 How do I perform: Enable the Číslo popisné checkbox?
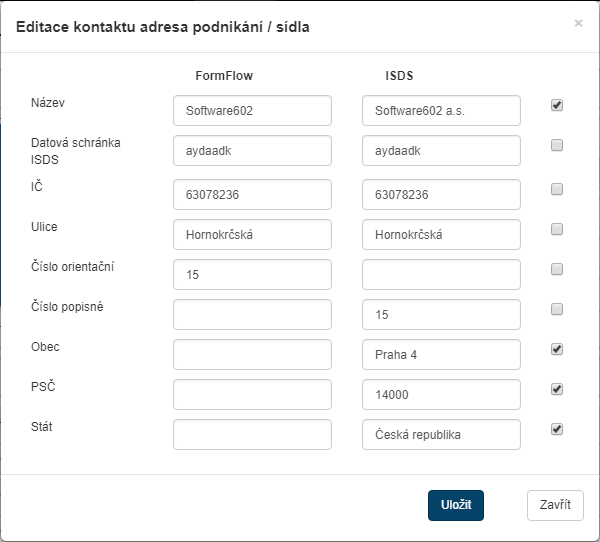pos(557,308)
